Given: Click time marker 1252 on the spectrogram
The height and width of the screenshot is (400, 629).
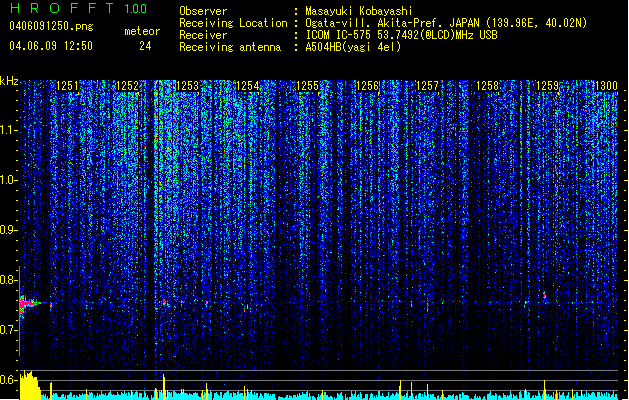Looking at the screenshot, I should 127,86.
